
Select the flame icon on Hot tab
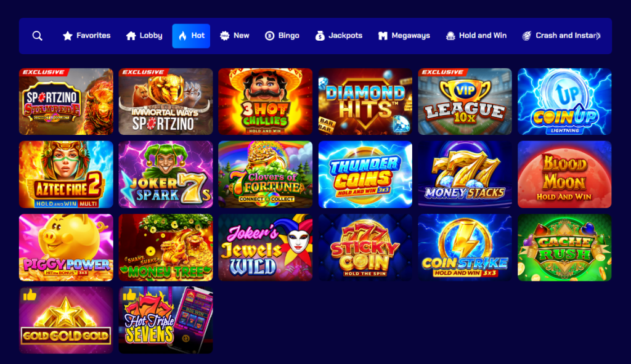tap(182, 36)
